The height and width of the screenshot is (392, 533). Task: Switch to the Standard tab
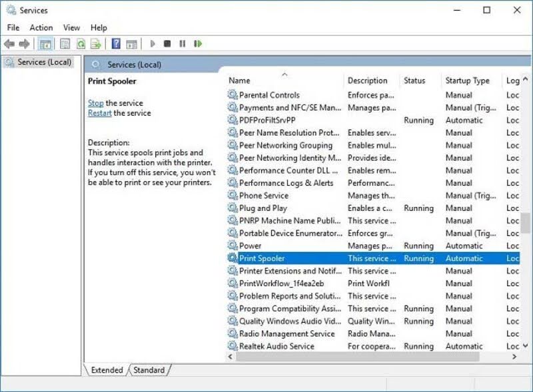149,370
